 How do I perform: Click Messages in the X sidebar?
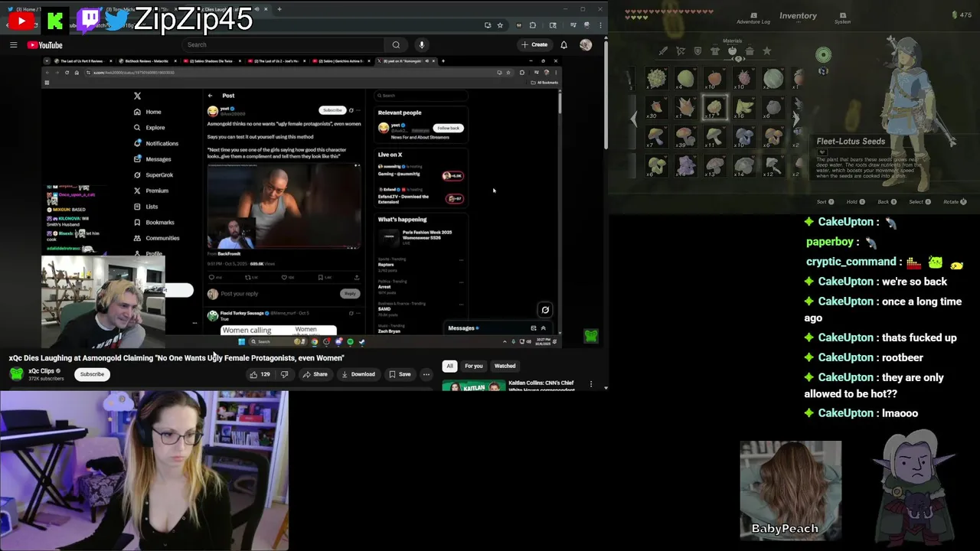152,159
